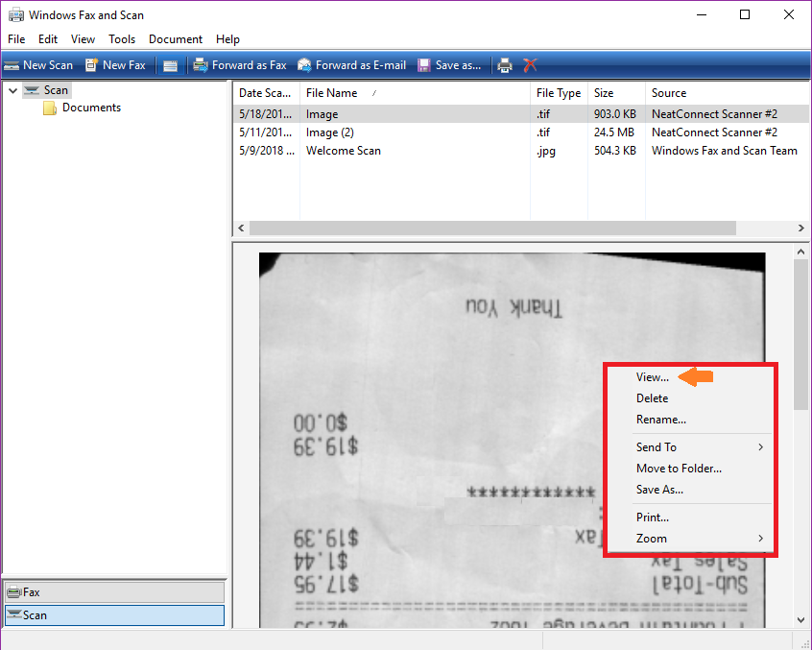The image size is (812, 650).
Task: Open the Document menu
Action: point(176,39)
